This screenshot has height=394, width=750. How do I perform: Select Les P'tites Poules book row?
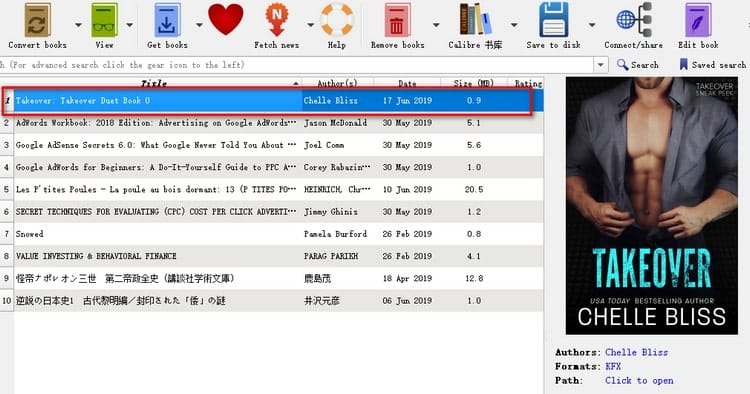pyautogui.click(x=278, y=189)
